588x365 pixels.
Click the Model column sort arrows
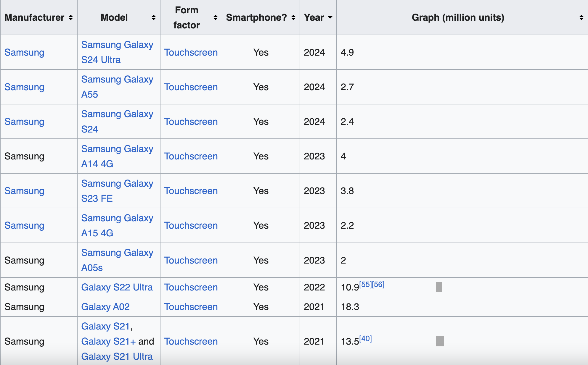click(x=153, y=18)
